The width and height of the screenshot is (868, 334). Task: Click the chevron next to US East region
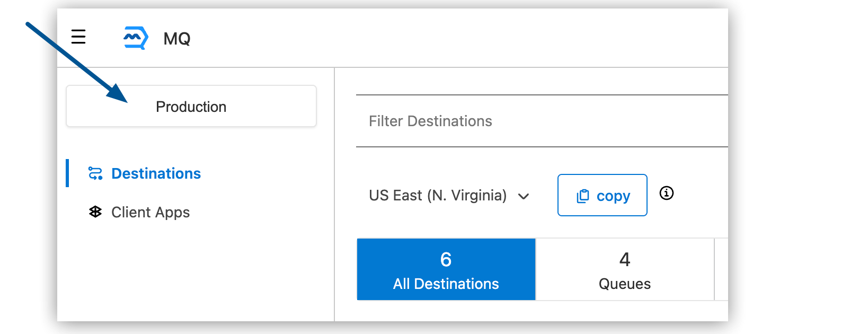pos(524,196)
